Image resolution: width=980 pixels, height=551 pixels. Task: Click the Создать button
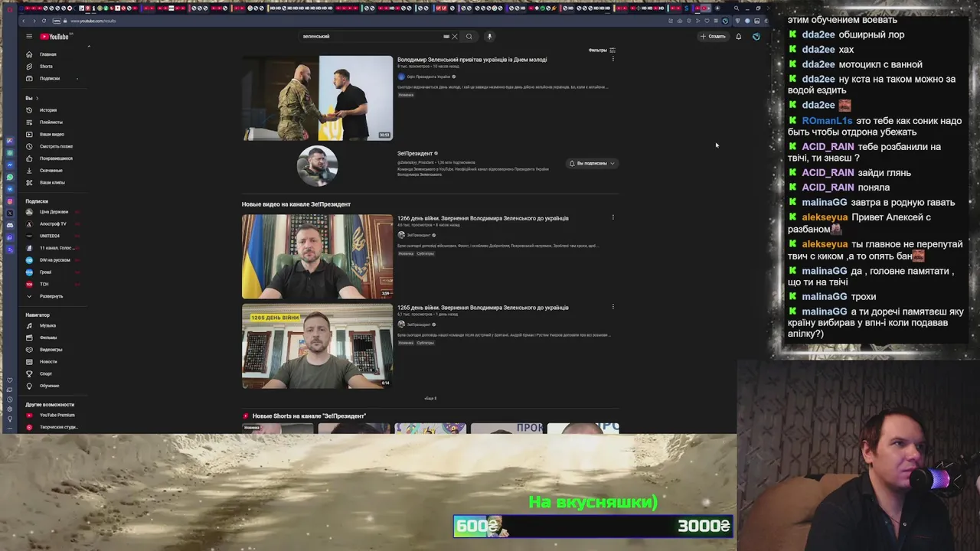tap(713, 36)
